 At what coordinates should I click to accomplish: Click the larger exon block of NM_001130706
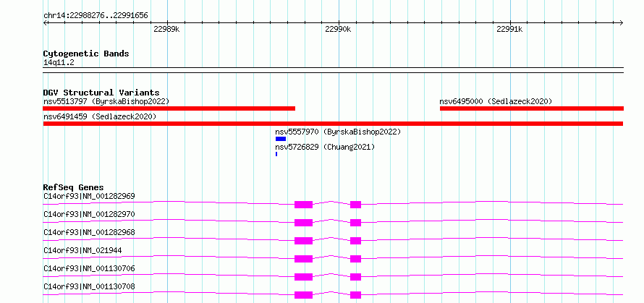(x=303, y=277)
